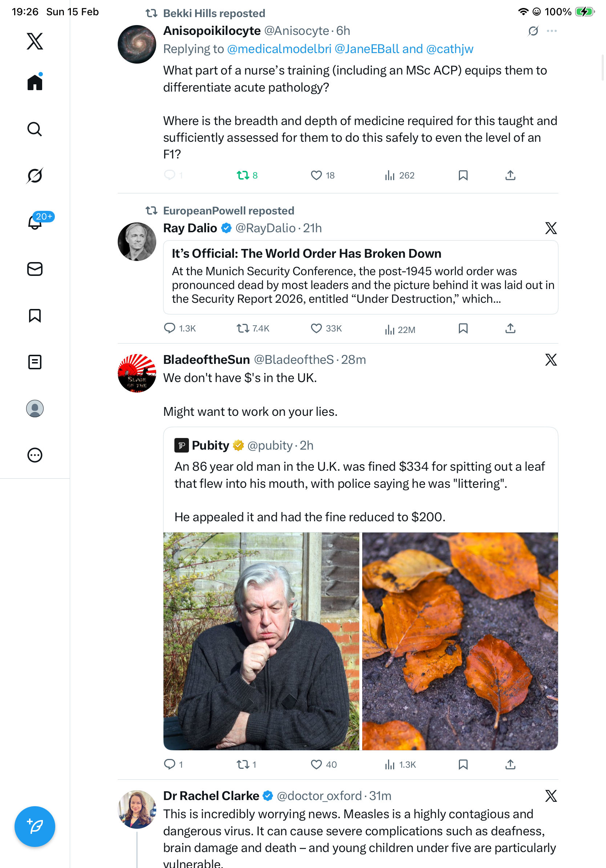Open Messages envelope in sidebar

pos(35,269)
